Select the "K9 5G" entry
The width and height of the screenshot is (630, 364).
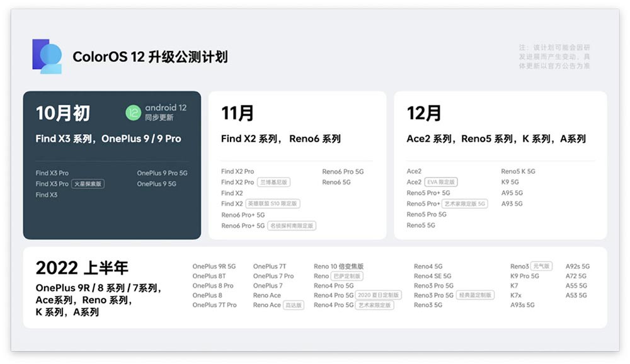510,182
